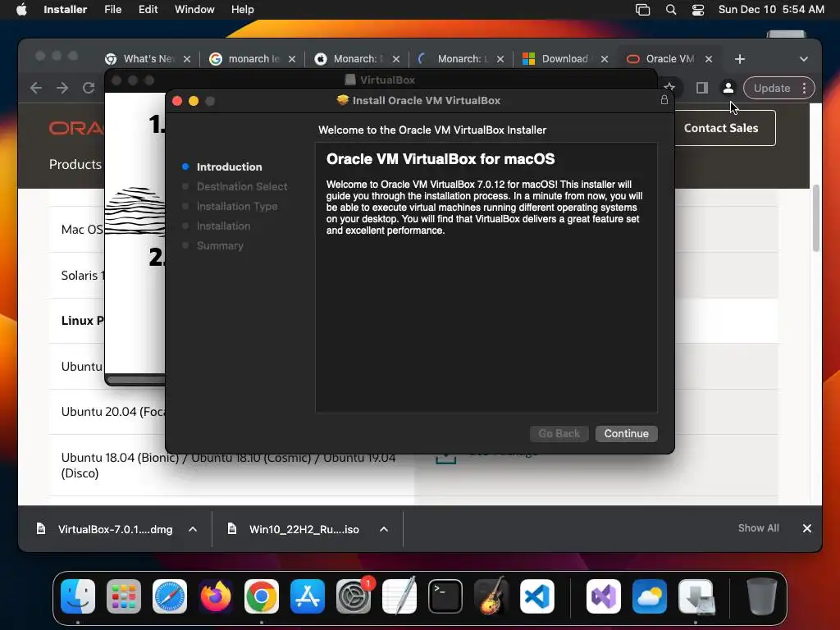Close the Oracle VM tab
This screenshot has width=840, height=630.
[709, 59]
